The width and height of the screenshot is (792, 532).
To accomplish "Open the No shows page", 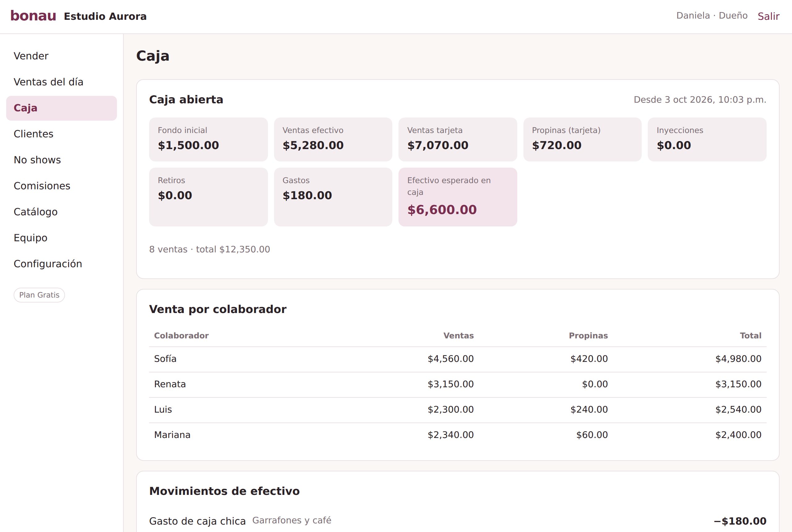I will point(62,160).
